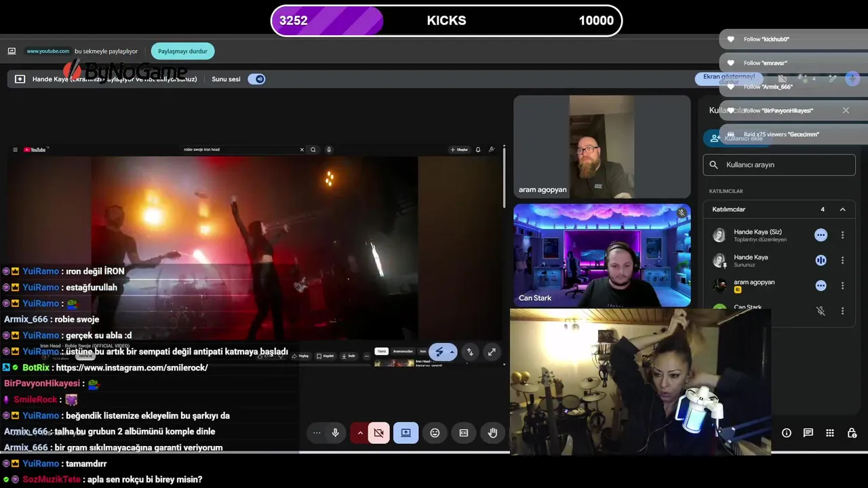Open YouTube notifications bell
Screen dimensions: 868x488
tap(478, 150)
